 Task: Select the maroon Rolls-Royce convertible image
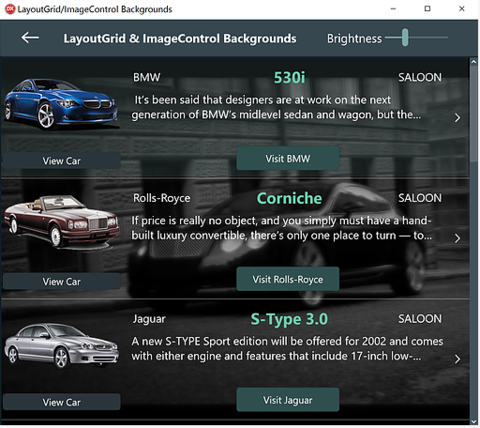62,223
